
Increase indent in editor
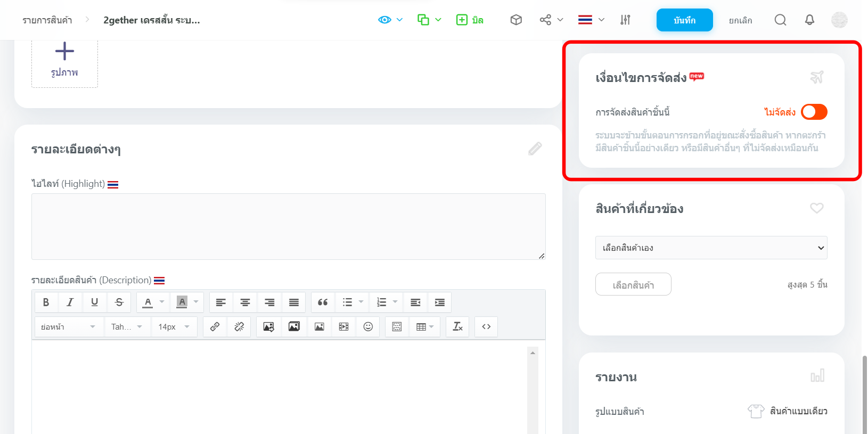tap(440, 302)
